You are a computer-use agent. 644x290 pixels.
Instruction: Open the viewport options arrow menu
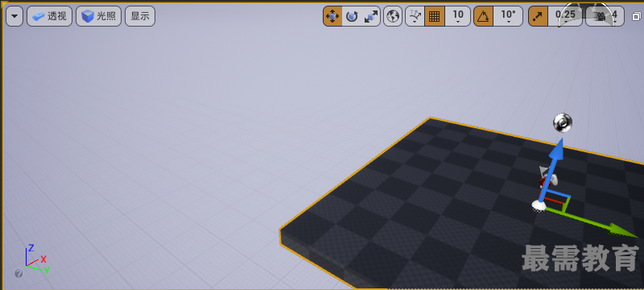14,16
